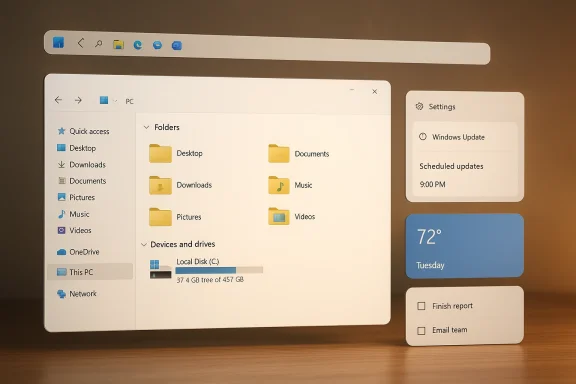Click the taskbar back chevron icon
This screenshot has height=384, width=576.
80,43
